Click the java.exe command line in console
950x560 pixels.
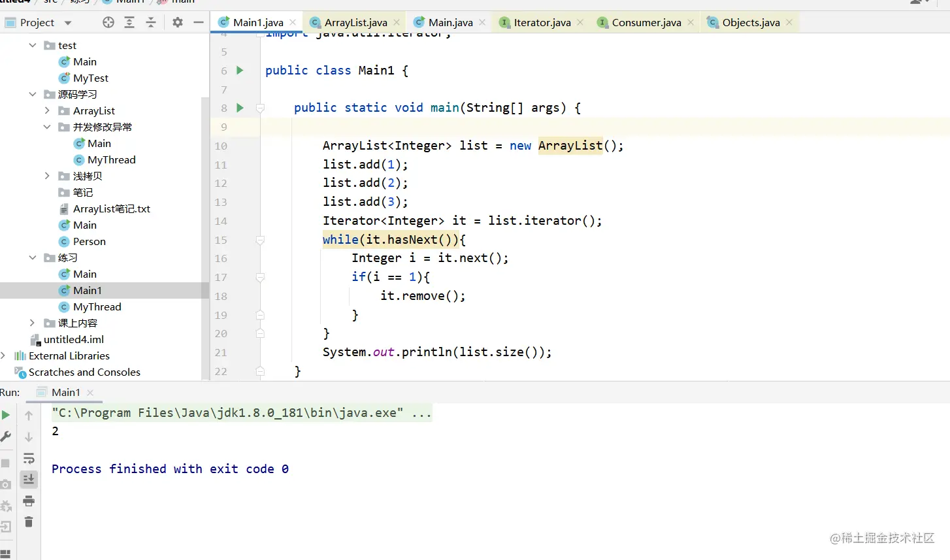coord(242,413)
